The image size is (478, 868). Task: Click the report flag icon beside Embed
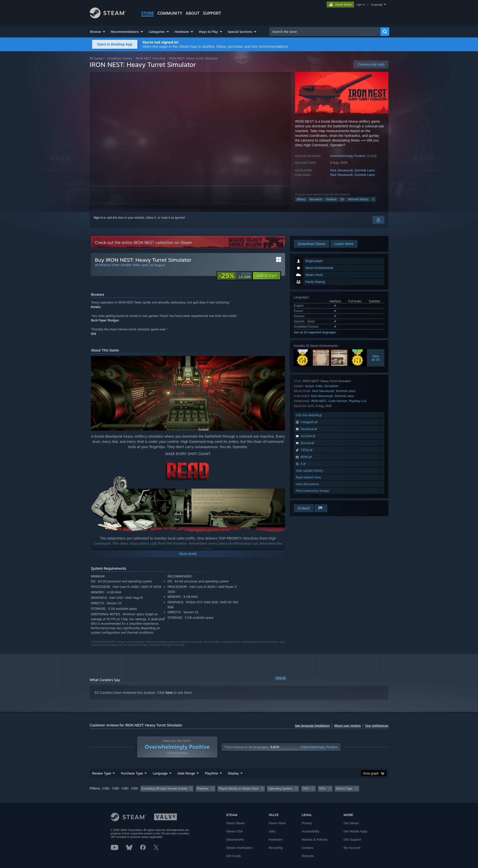tap(321, 508)
